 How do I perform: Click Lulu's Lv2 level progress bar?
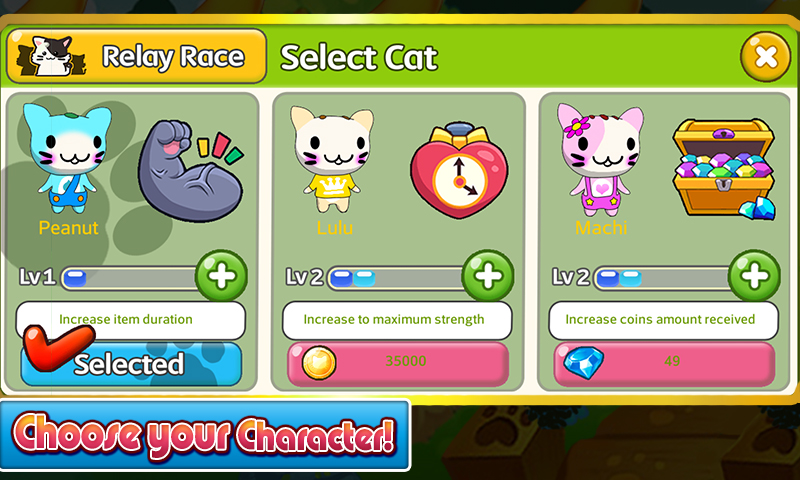click(x=396, y=279)
